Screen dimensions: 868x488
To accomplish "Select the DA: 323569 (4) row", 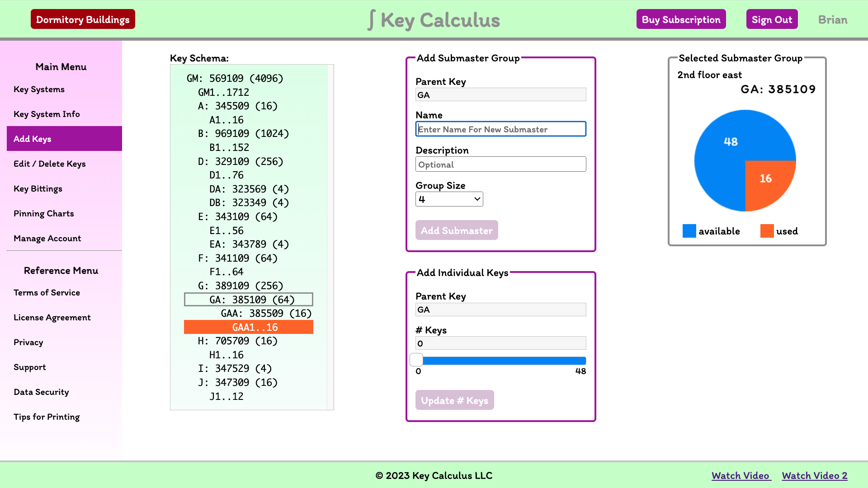I will (x=249, y=189).
